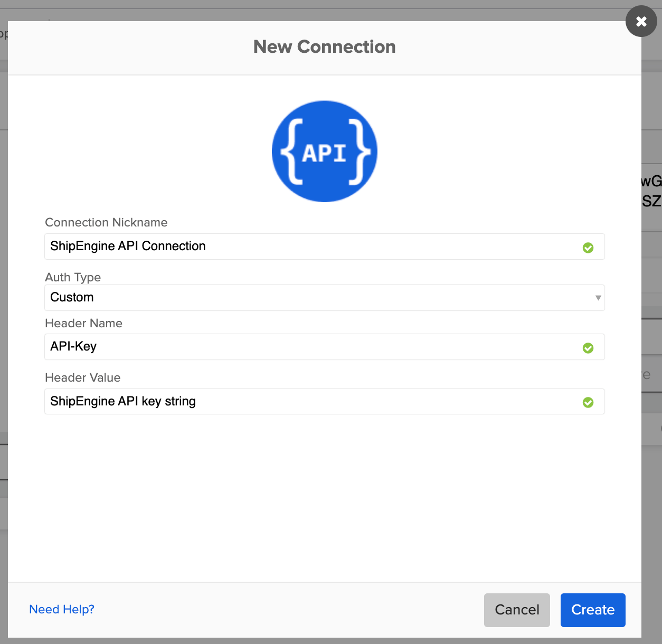Click green checkmark in Header Value field
This screenshot has height=644, width=662.
coord(588,402)
